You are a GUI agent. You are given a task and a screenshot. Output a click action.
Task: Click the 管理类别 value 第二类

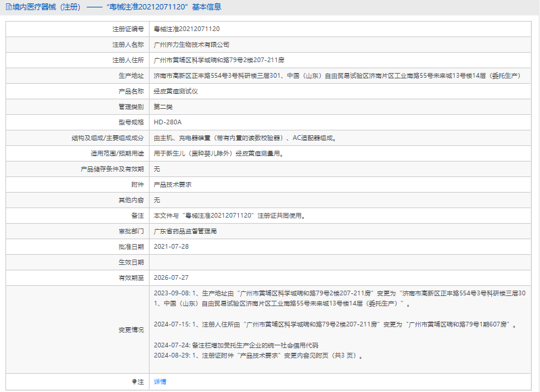point(163,107)
